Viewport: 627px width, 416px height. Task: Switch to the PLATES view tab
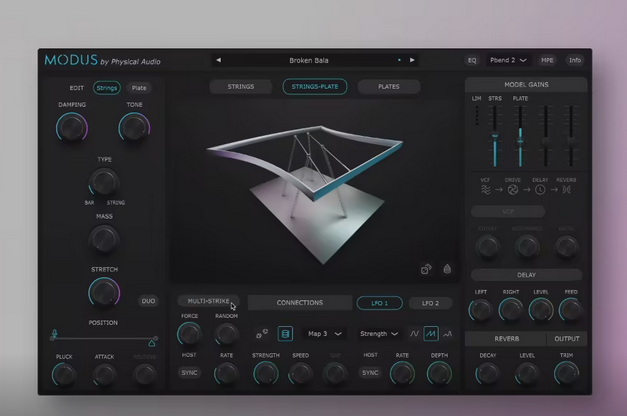(388, 87)
